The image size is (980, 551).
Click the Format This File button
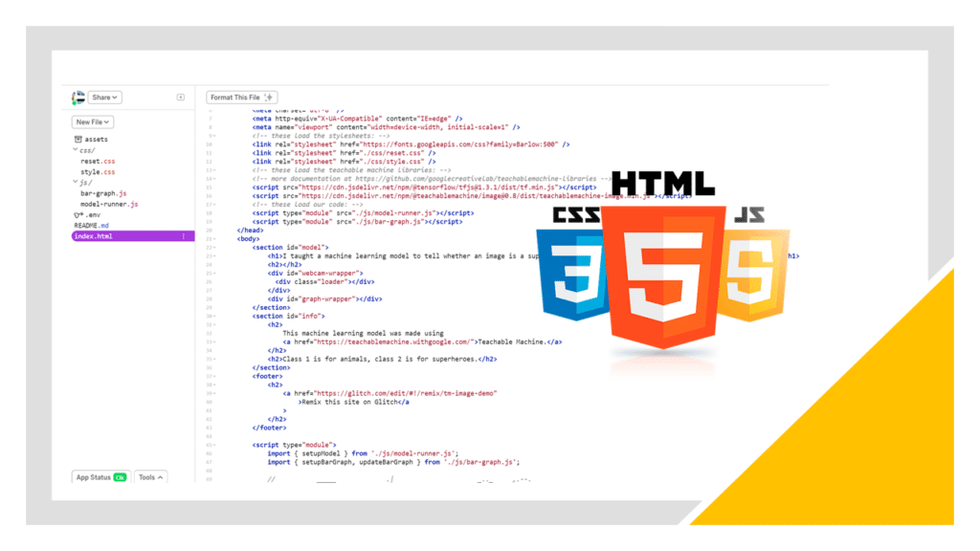pyautogui.click(x=237, y=97)
